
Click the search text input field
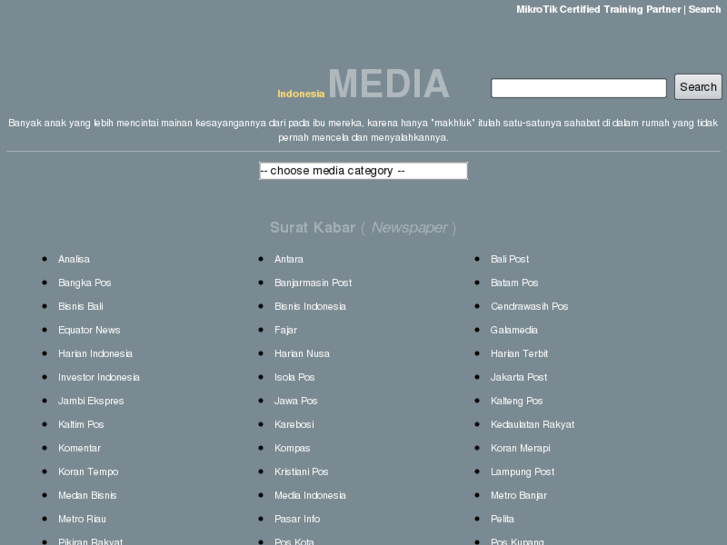pos(579,88)
